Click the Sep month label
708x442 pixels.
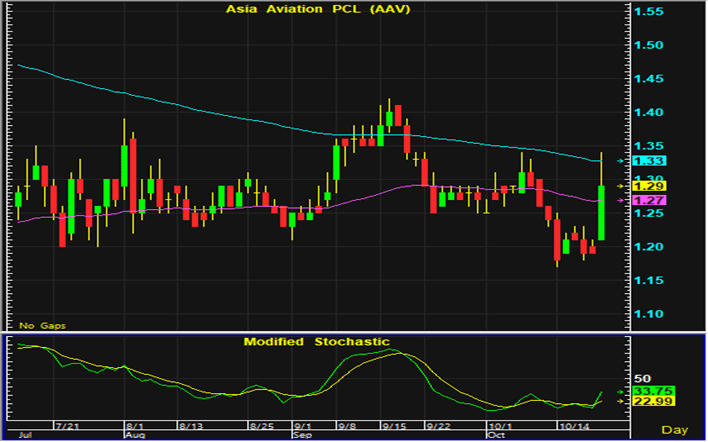[303, 435]
